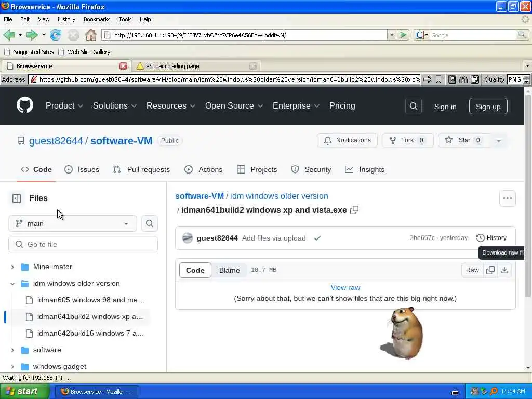The image size is (532, 399).
Task: Go to the Firefox home page icon
Action: 90,35
